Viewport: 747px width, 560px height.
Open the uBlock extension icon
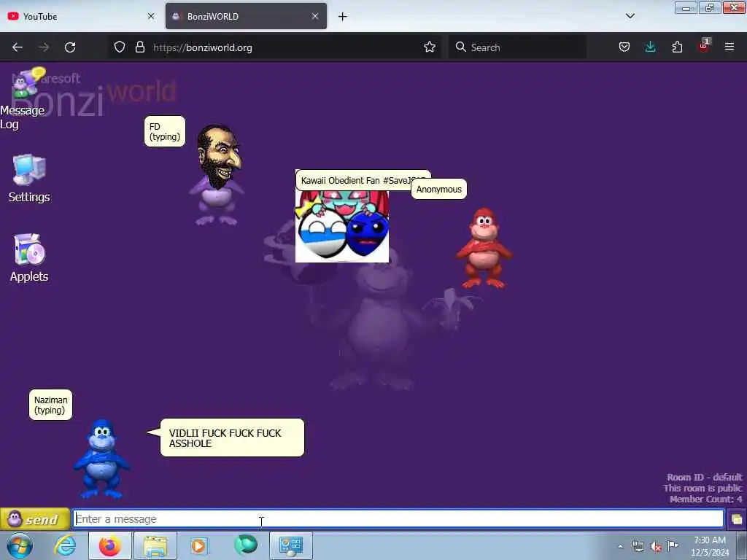click(x=704, y=46)
